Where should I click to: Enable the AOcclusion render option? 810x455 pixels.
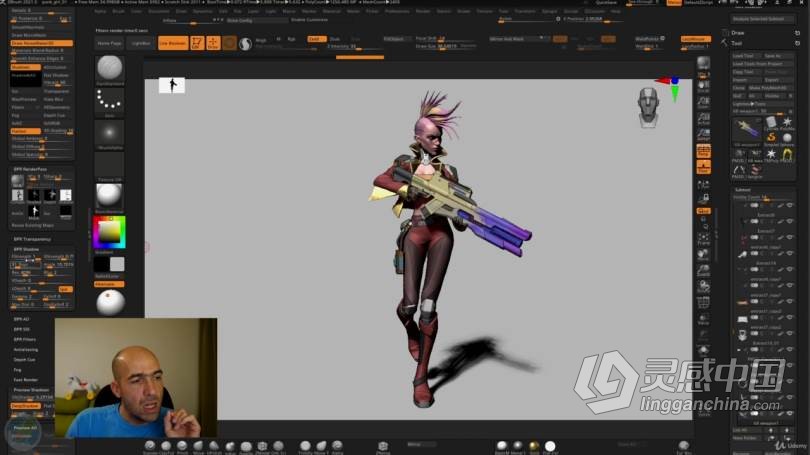(58, 67)
